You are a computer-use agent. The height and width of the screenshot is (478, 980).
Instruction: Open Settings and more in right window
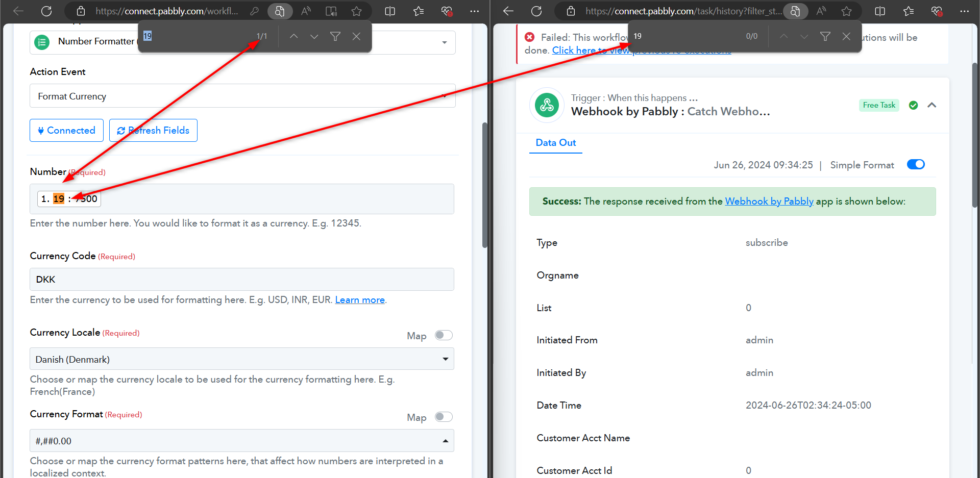[x=964, y=11]
